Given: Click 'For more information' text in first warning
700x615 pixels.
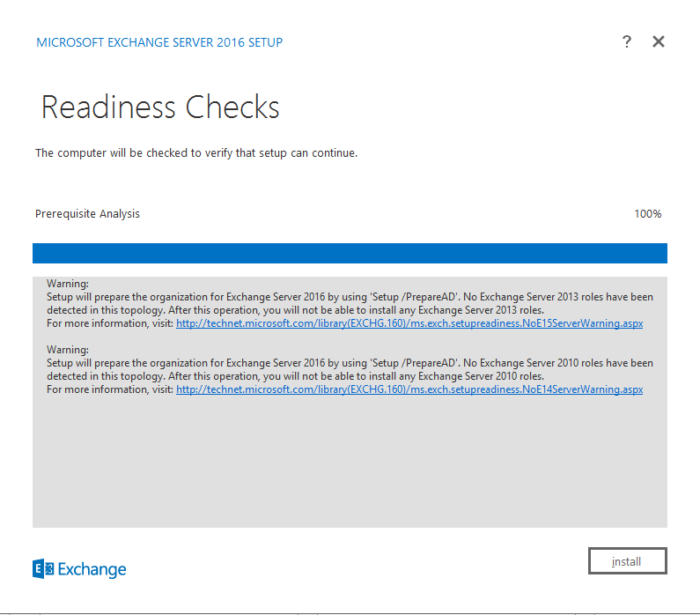Looking at the screenshot, I should tap(110, 323).
